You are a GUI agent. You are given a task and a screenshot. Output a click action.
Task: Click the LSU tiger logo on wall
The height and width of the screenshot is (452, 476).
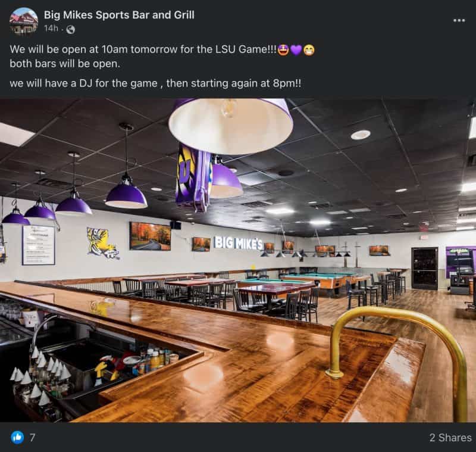(102, 244)
